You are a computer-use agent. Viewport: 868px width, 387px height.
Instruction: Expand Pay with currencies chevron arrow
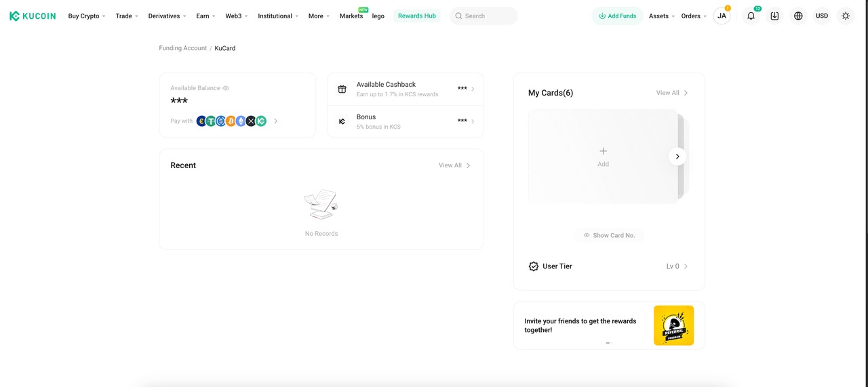(275, 121)
